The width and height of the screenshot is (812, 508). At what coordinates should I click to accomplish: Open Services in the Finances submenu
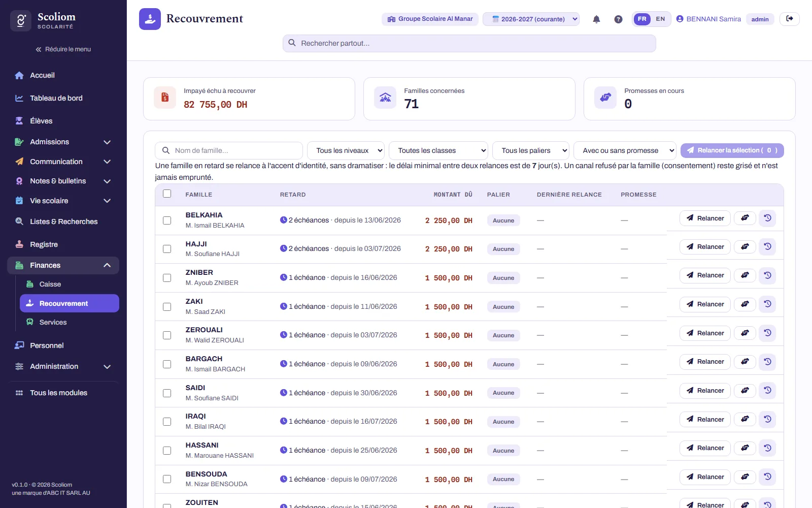pyautogui.click(x=70, y=323)
